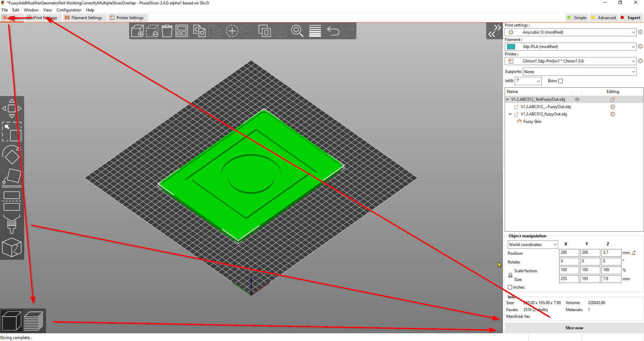
Task: Click the Add object toolbar icon
Action: 137,31
